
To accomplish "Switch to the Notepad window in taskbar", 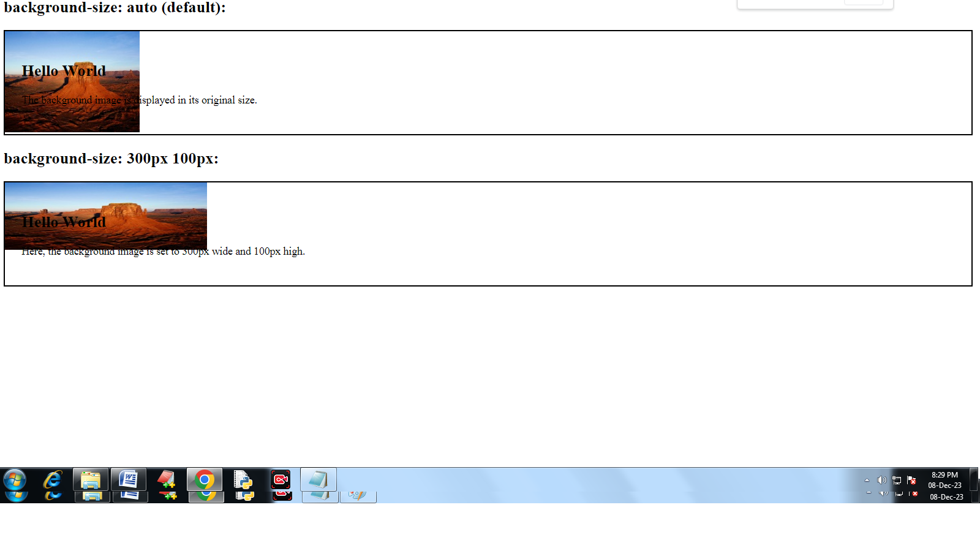I will (x=318, y=480).
